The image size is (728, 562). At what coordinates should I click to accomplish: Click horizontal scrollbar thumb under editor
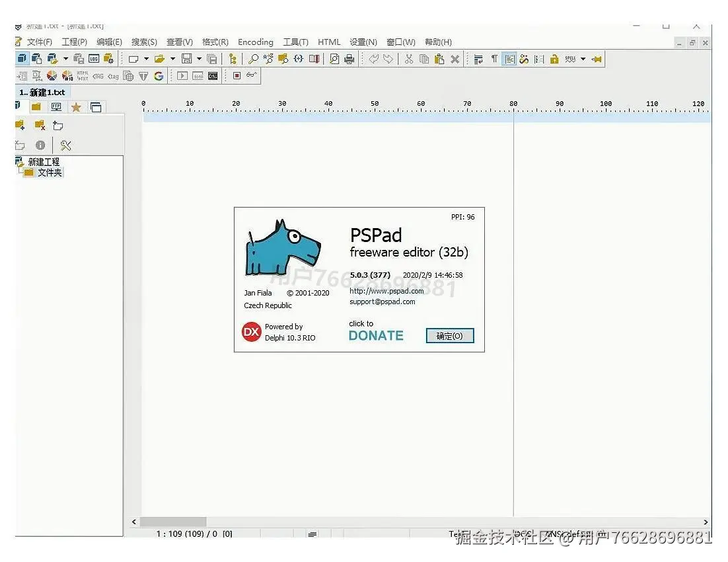coord(173,522)
